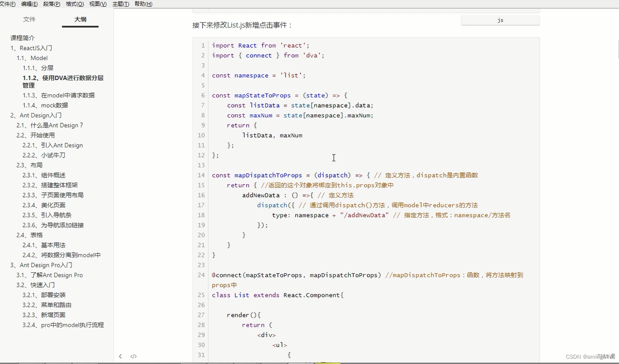Jump to 2.4.1、基本用法
The height and width of the screenshot is (364, 619).
point(44,245)
